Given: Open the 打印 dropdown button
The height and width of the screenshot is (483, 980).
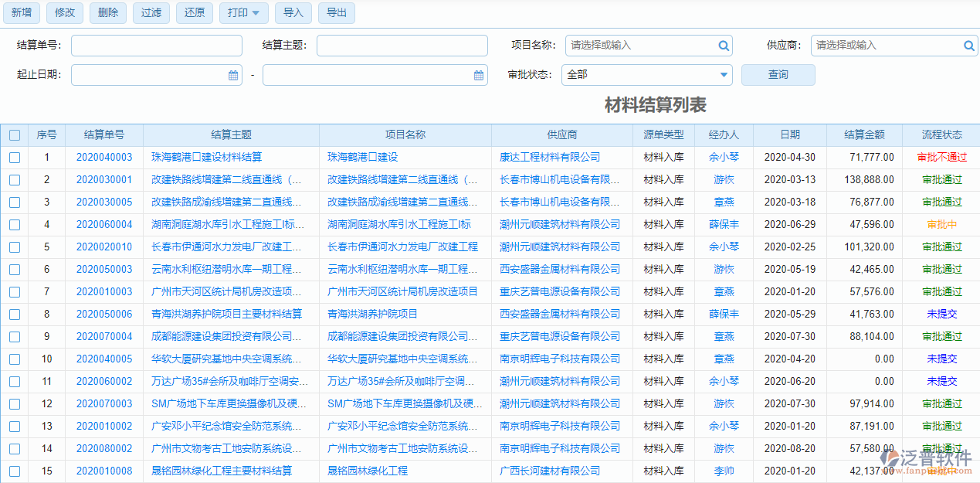Looking at the screenshot, I should point(244,13).
